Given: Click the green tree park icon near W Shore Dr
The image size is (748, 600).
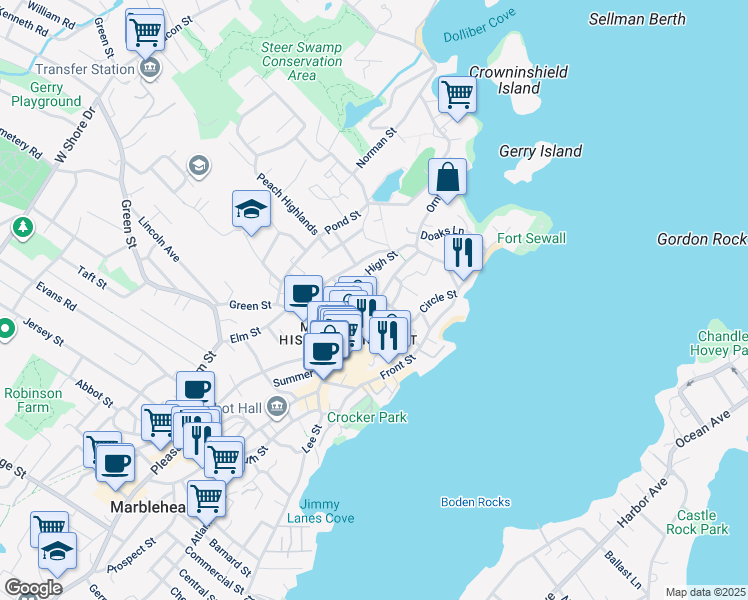Looking at the screenshot, I should tap(22, 229).
